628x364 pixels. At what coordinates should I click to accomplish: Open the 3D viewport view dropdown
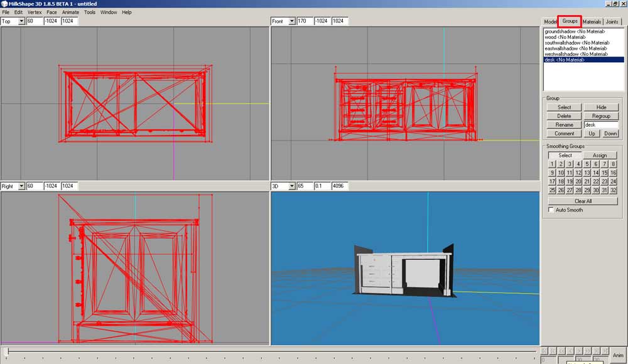[x=291, y=186]
